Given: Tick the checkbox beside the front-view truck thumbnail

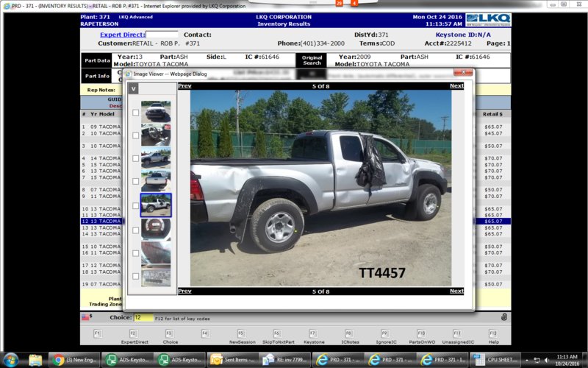Looking at the screenshot, I should coord(136,113).
